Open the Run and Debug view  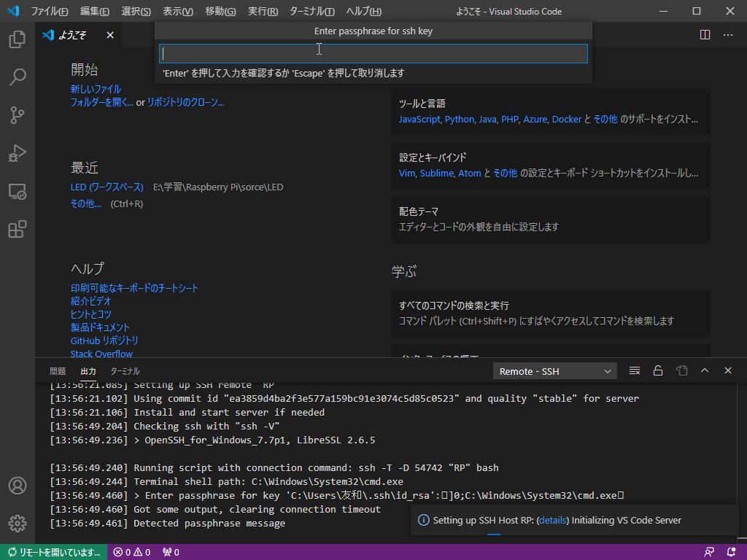(x=18, y=153)
